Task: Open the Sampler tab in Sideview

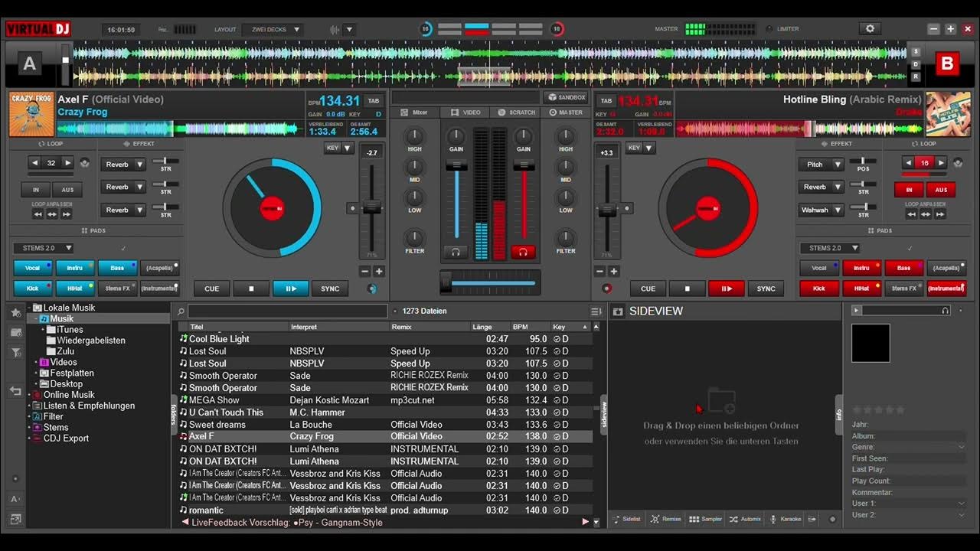Action: click(x=705, y=519)
